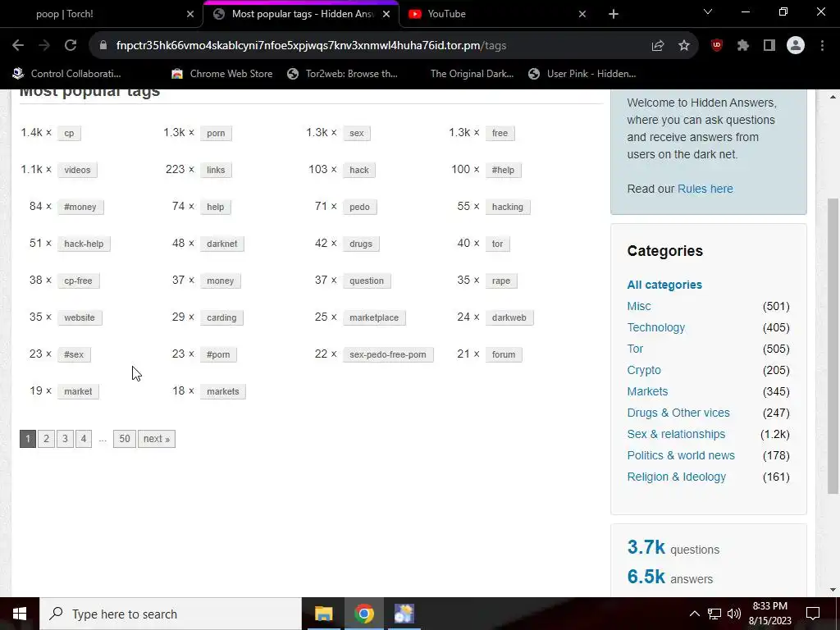The height and width of the screenshot is (630, 840).
Task: Open a new browser tab
Action: pos(614,14)
